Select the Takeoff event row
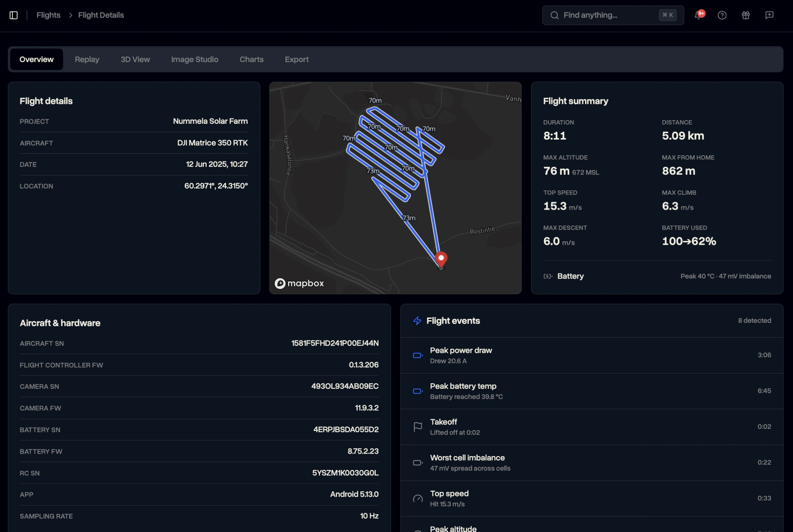The width and height of the screenshot is (793, 532). click(592, 427)
